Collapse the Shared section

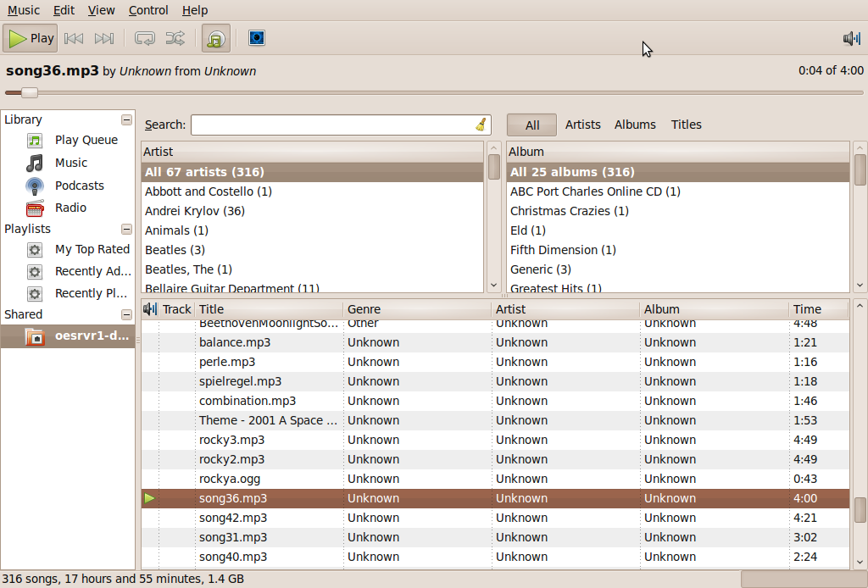(127, 314)
